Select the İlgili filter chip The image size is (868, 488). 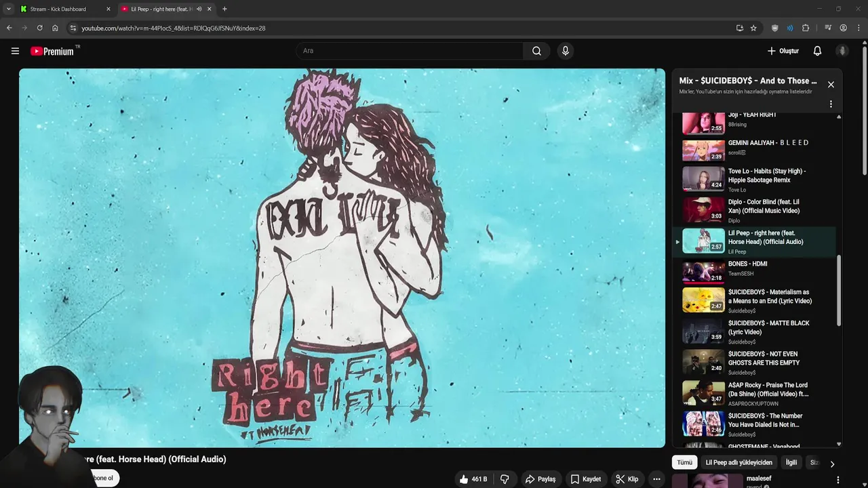(791, 462)
